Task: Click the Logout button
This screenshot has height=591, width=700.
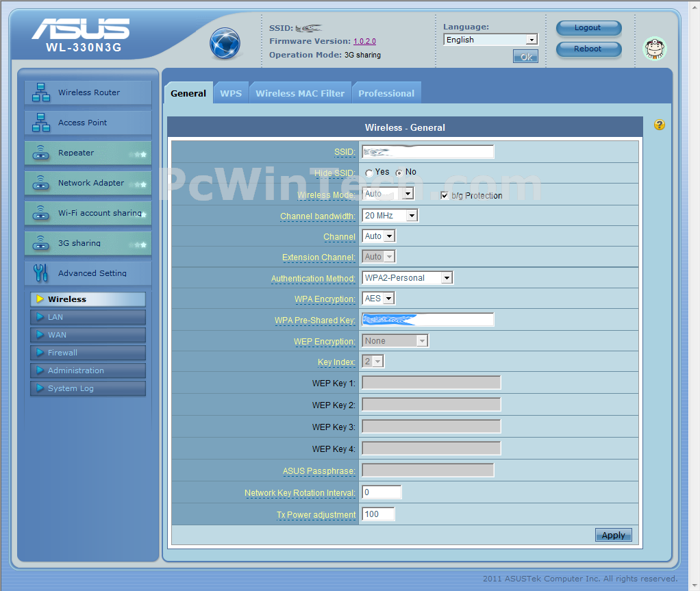Action: 588,27
